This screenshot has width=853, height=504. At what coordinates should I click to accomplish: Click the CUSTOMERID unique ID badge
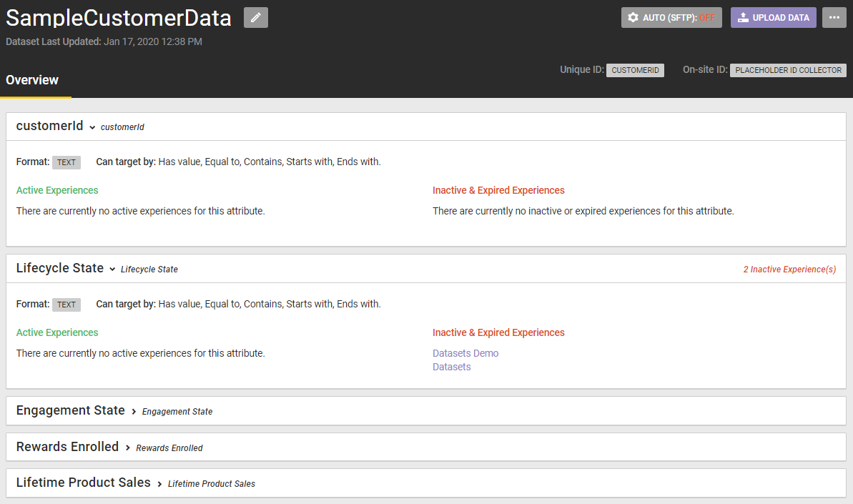635,70
